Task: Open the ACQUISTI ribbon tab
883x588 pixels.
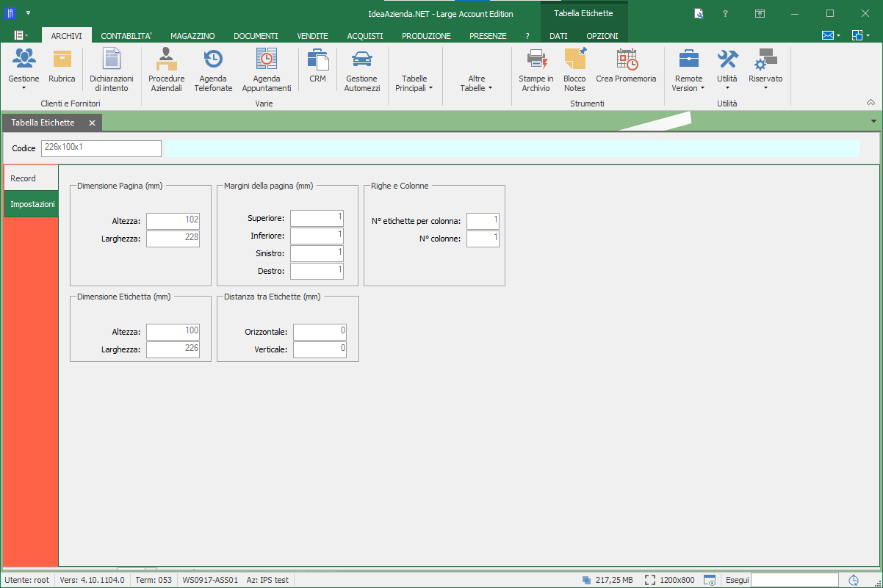Action: point(365,35)
